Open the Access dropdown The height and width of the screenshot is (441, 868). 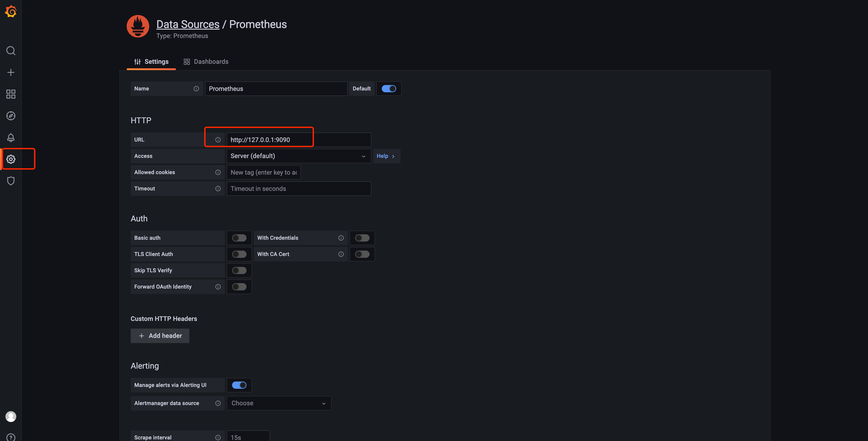tap(298, 156)
